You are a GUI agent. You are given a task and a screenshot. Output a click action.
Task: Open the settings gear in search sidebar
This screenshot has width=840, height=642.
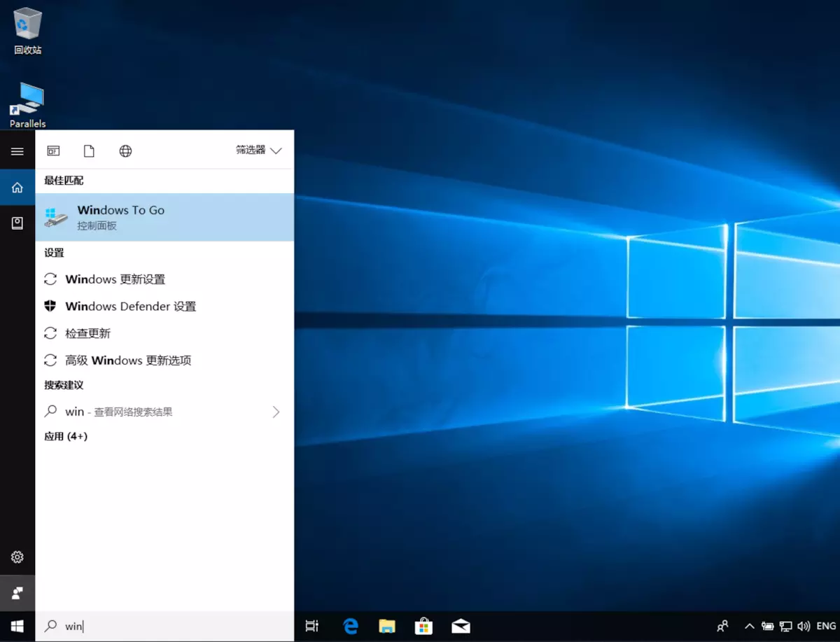point(17,557)
